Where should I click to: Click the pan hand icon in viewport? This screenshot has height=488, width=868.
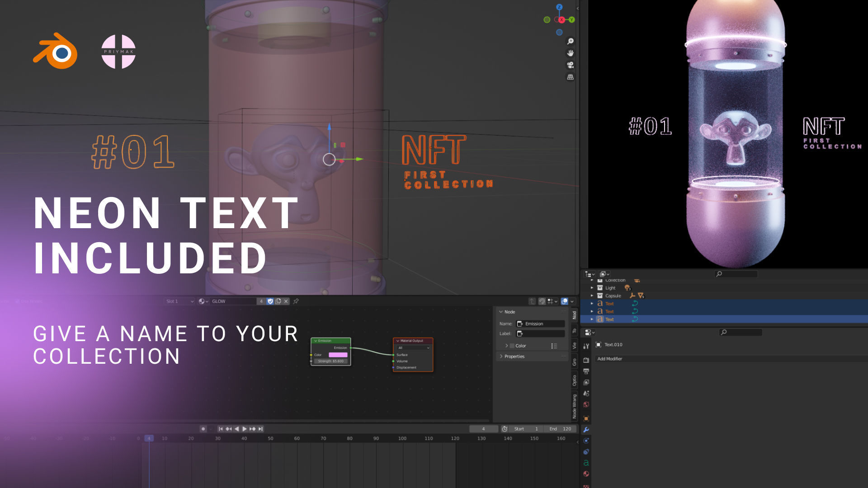point(571,53)
